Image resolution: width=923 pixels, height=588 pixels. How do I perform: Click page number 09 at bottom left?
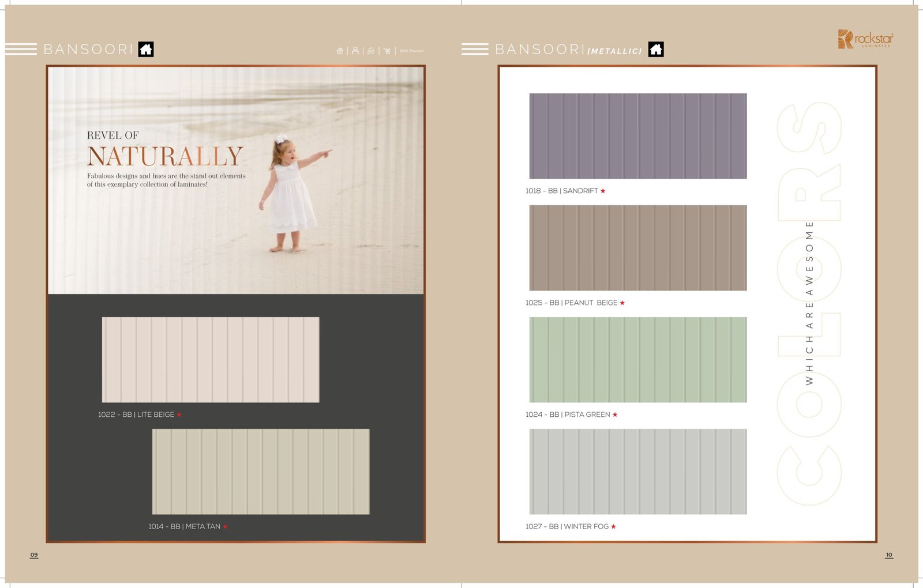click(x=34, y=555)
